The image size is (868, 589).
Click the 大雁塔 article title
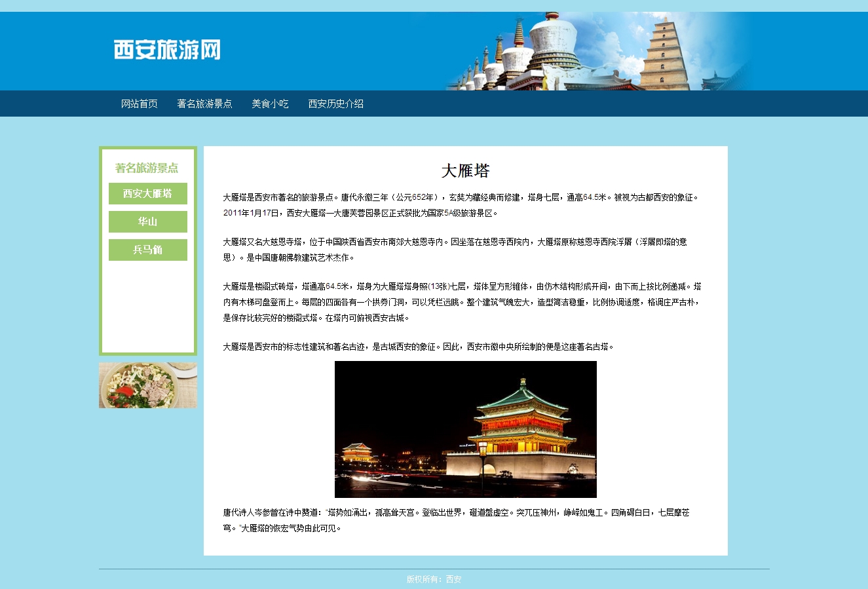pos(465,171)
